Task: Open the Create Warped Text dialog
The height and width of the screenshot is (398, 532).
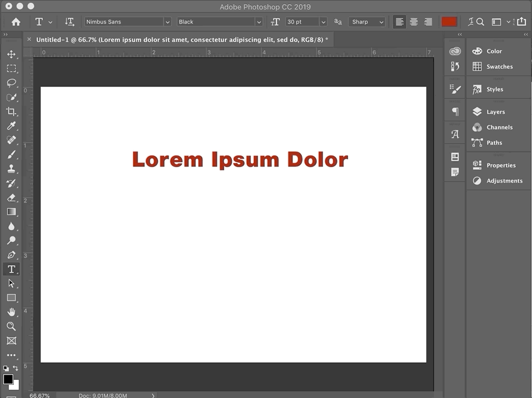Action: pyautogui.click(x=470, y=21)
